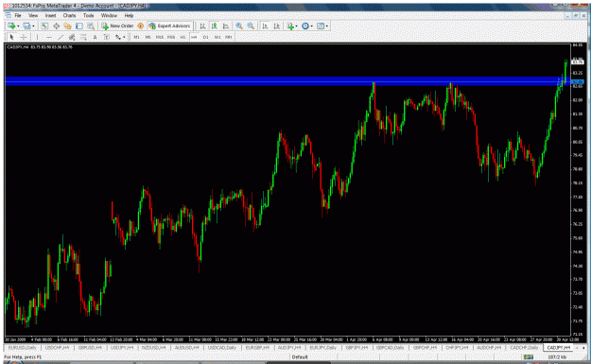The image size is (591, 364).
Task: Select the active H4 timeframe button
Action: [194, 37]
